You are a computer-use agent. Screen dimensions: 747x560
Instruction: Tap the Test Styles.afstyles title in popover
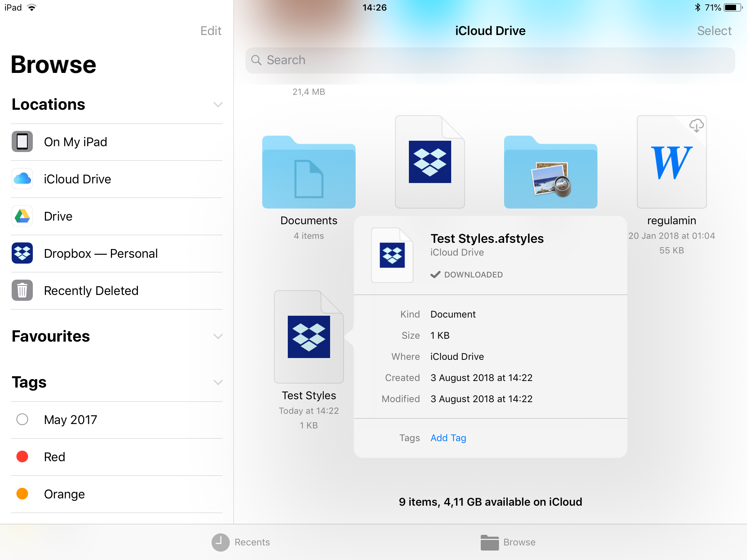coord(487,238)
